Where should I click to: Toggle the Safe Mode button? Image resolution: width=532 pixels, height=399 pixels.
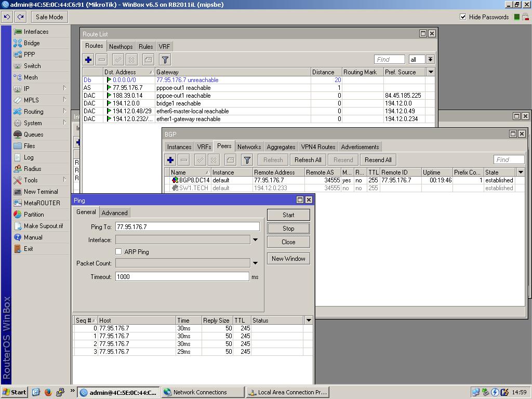point(49,17)
